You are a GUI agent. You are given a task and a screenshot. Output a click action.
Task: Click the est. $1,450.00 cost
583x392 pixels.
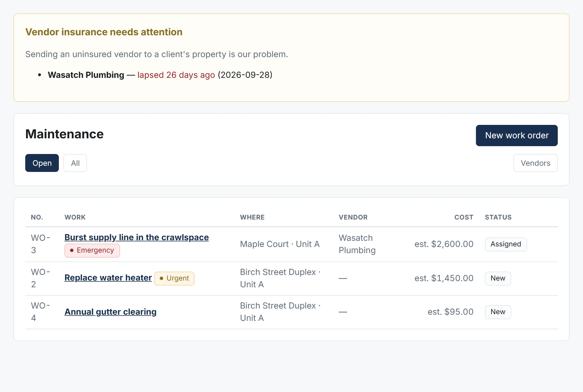444,278
